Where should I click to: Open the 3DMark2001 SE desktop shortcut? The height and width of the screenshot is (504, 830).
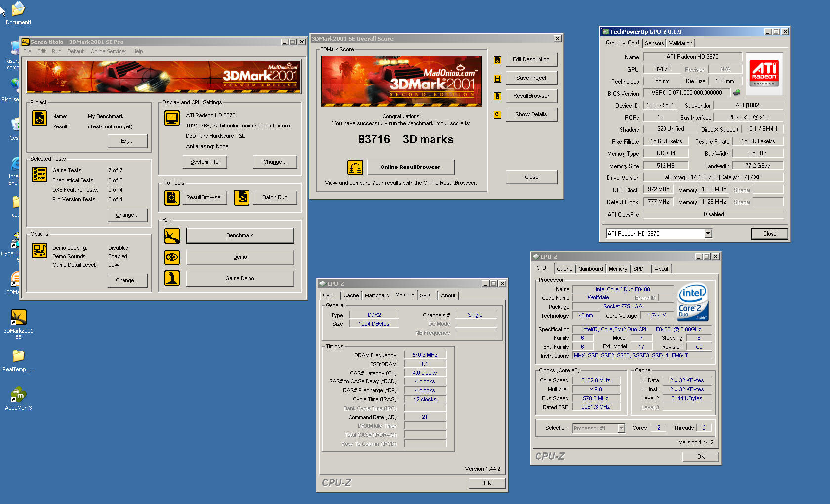(18, 324)
